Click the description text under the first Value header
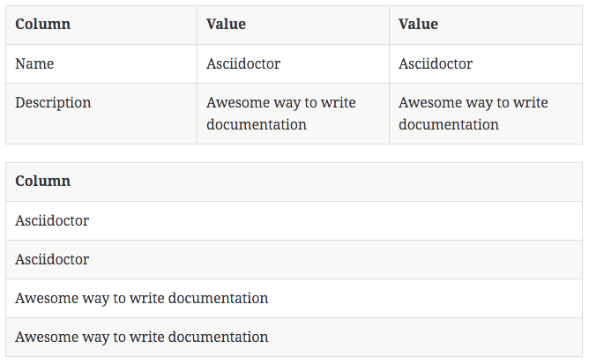 tap(280, 113)
